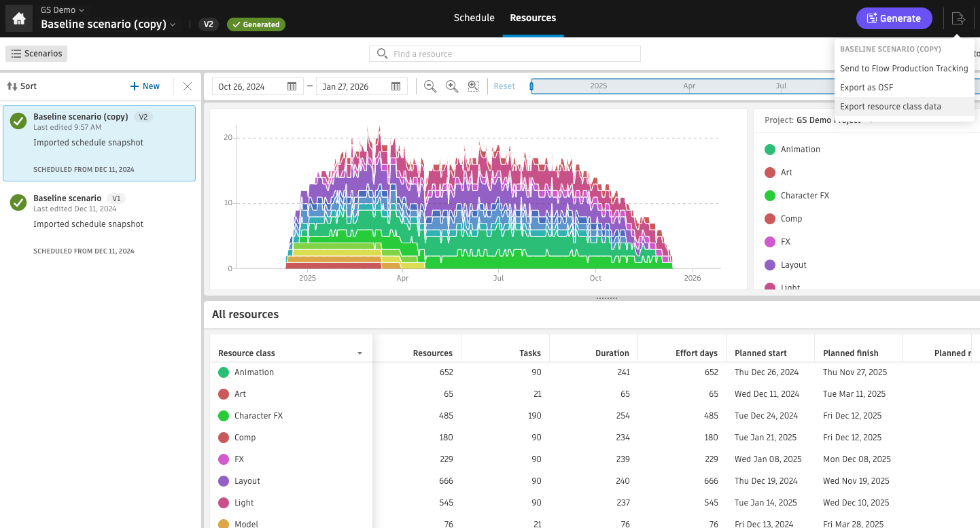Go to the home icon
The width and height of the screenshot is (980, 528).
pos(19,19)
